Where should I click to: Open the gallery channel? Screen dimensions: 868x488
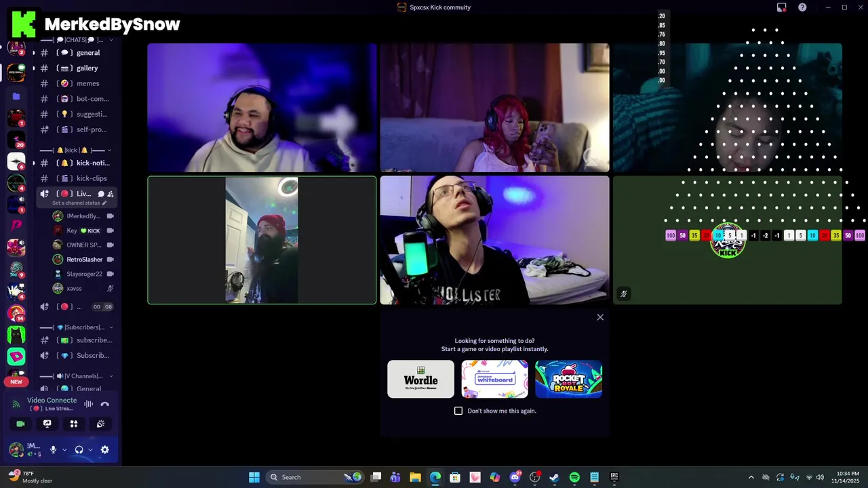pos(75,68)
